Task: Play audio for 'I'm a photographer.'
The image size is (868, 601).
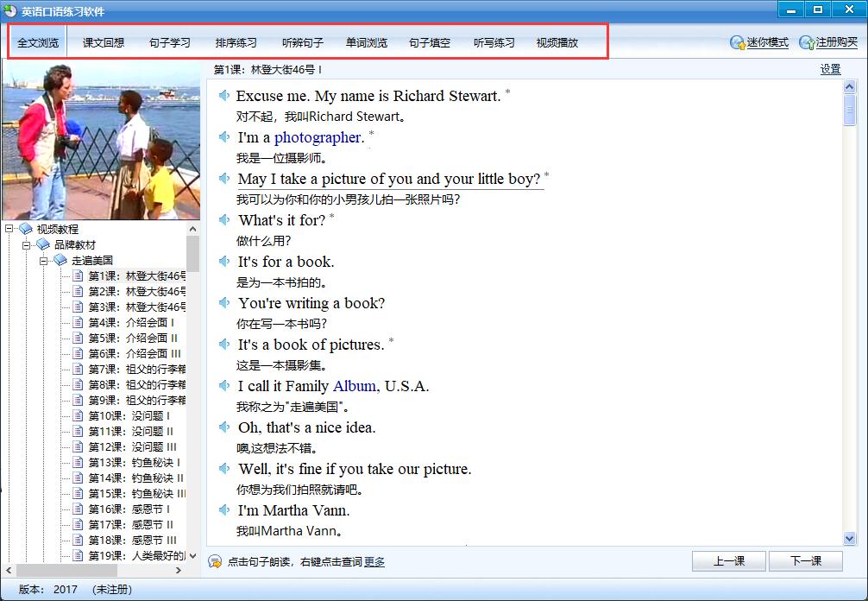Action: [x=223, y=136]
